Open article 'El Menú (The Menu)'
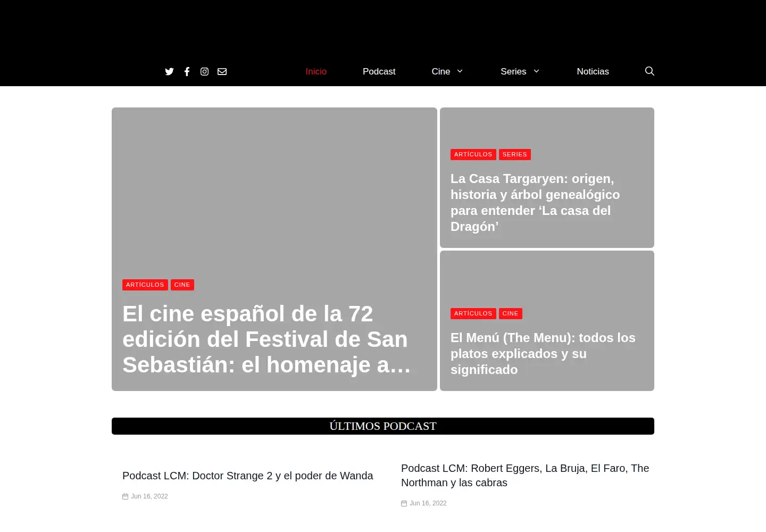The width and height of the screenshot is (766, 532). tap(543, 354)
